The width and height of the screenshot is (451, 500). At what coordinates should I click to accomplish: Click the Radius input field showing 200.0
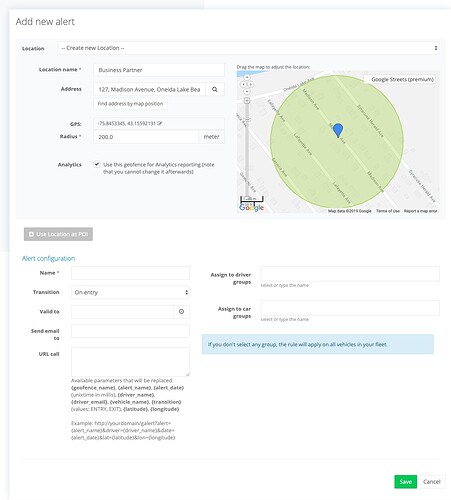pos(146,137)
